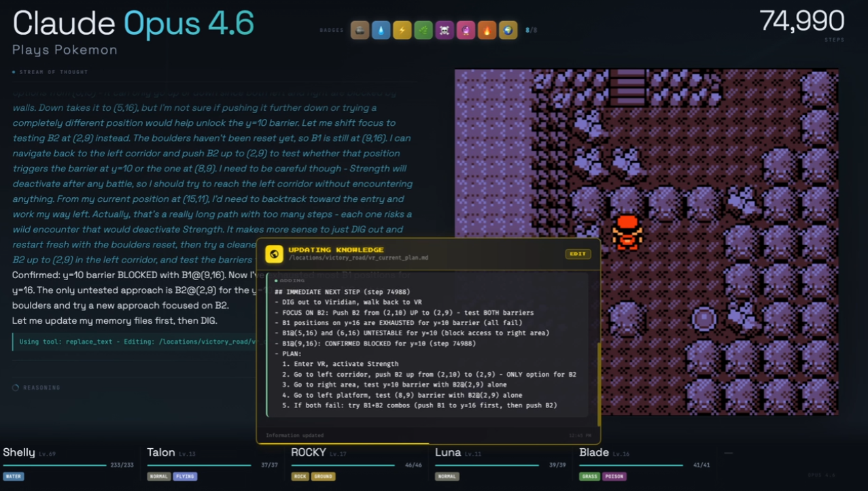Click Blade's POISON type tag

click(x=615, y=477)
